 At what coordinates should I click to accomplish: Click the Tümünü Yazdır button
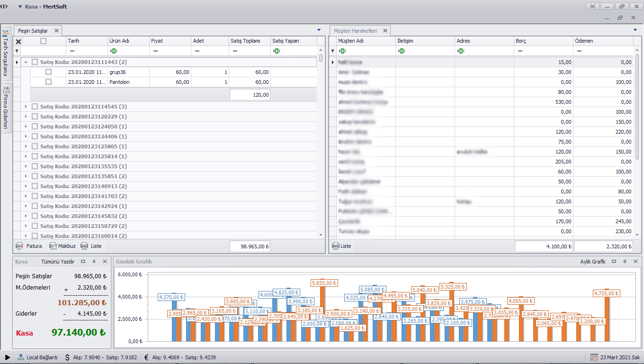pyautogui.click(x=58, y=262)
